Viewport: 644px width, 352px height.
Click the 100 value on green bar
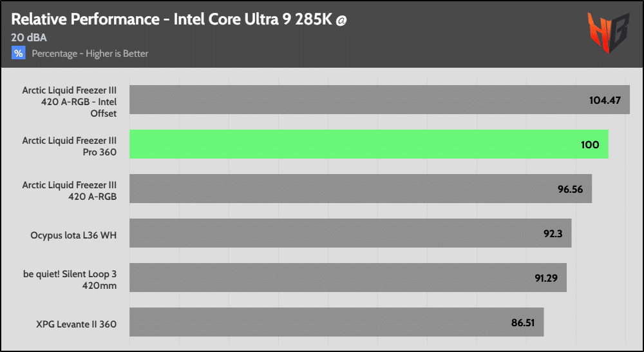[589, 144]
